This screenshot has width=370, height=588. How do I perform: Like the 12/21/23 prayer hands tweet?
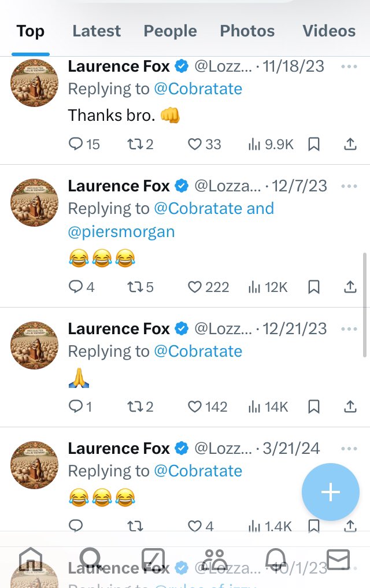[x=195, y=406]
